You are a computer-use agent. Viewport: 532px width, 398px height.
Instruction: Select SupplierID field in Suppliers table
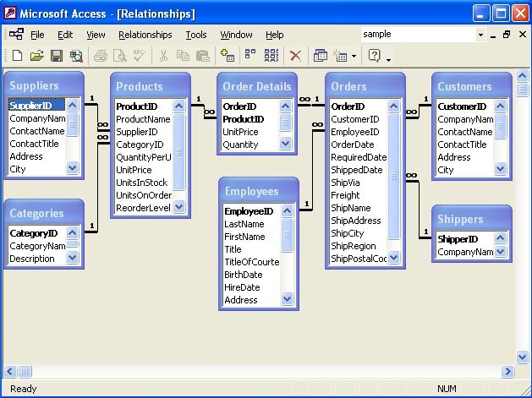[x=36, y=106]
